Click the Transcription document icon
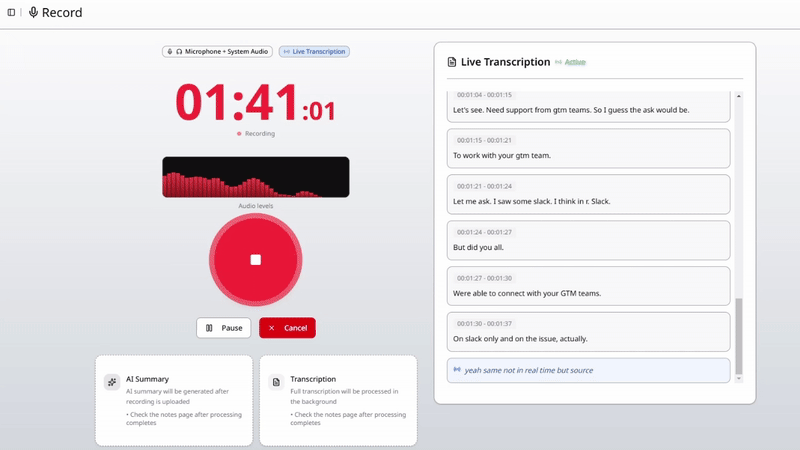This screenshot has width=800, height=450. tap(276, 382)
